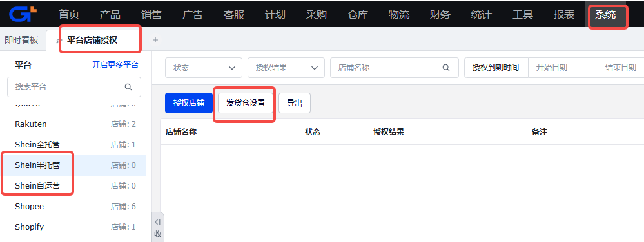Select Shopee platform
644x242 pixels.
click(x=73, y=207)
